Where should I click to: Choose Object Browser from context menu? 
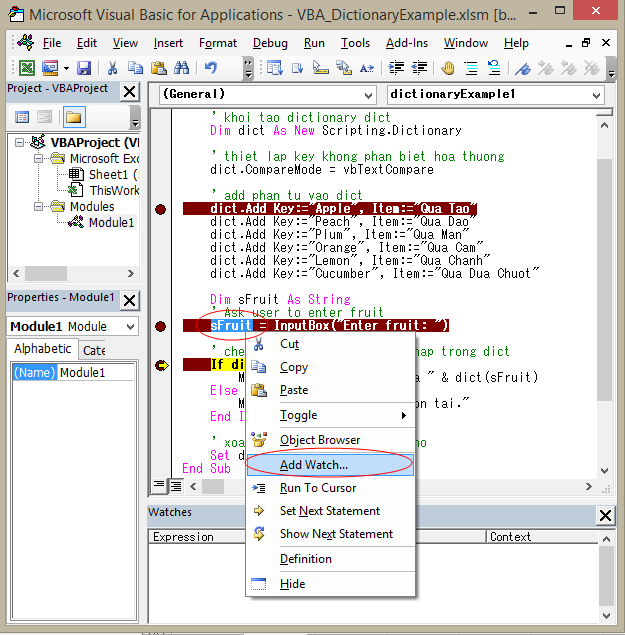coord(330,440)
